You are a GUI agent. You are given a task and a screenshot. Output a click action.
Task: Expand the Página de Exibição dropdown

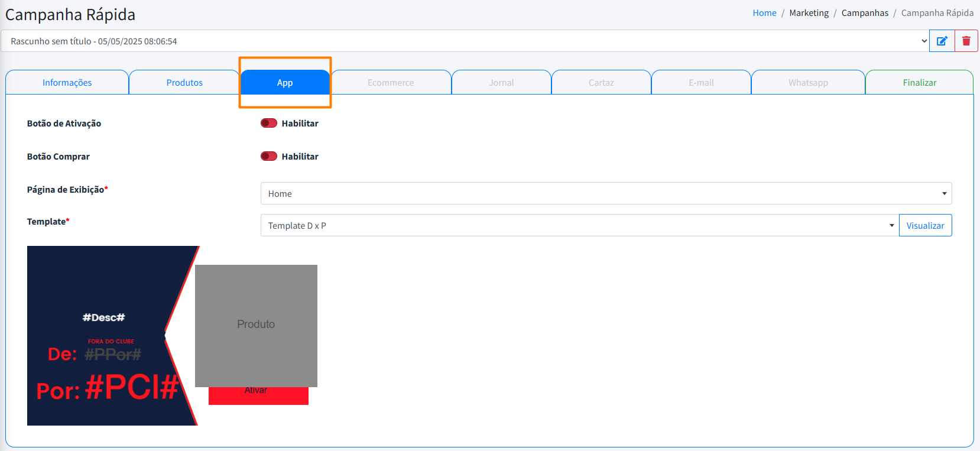[x=606, y=193]
